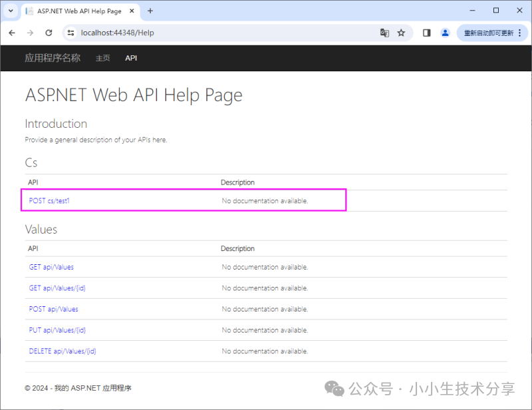Close the ASP.NET Help Page tab
532x410 pixels.
click(x=133, y=11)
